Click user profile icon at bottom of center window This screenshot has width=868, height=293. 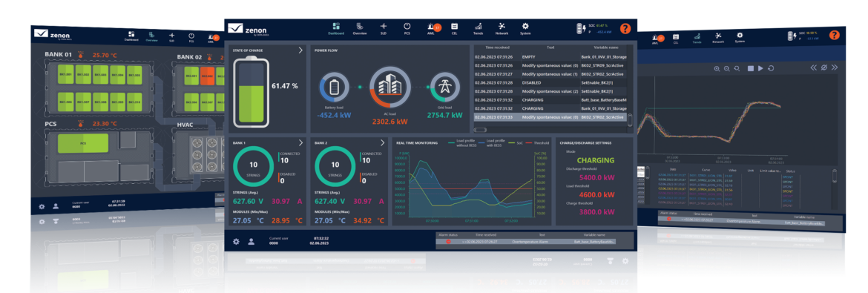[x=251, y=242]
